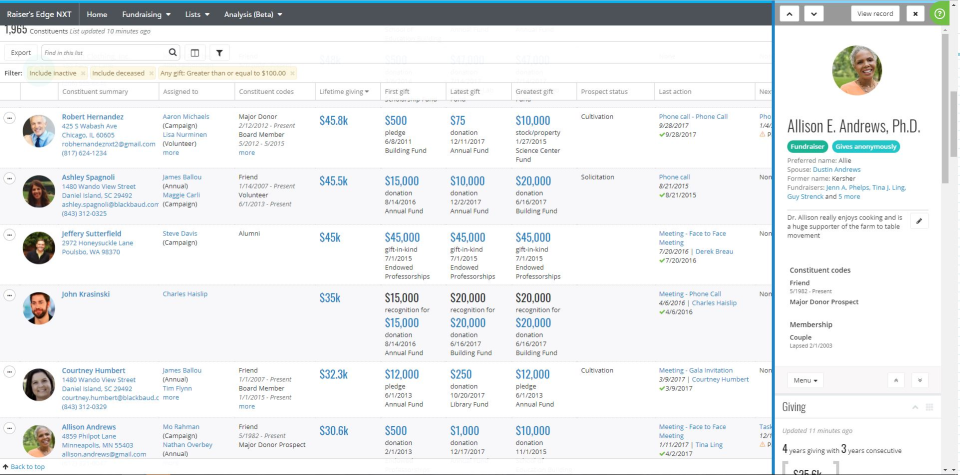
Task: Open the green help question mark icon
Action: pyautogui.click(x=939, y=13)
